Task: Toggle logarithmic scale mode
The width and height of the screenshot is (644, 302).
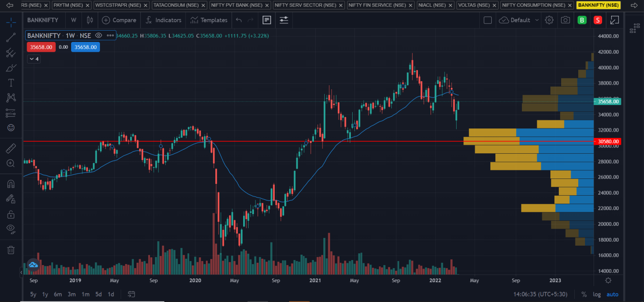Action: coord(597,294)
